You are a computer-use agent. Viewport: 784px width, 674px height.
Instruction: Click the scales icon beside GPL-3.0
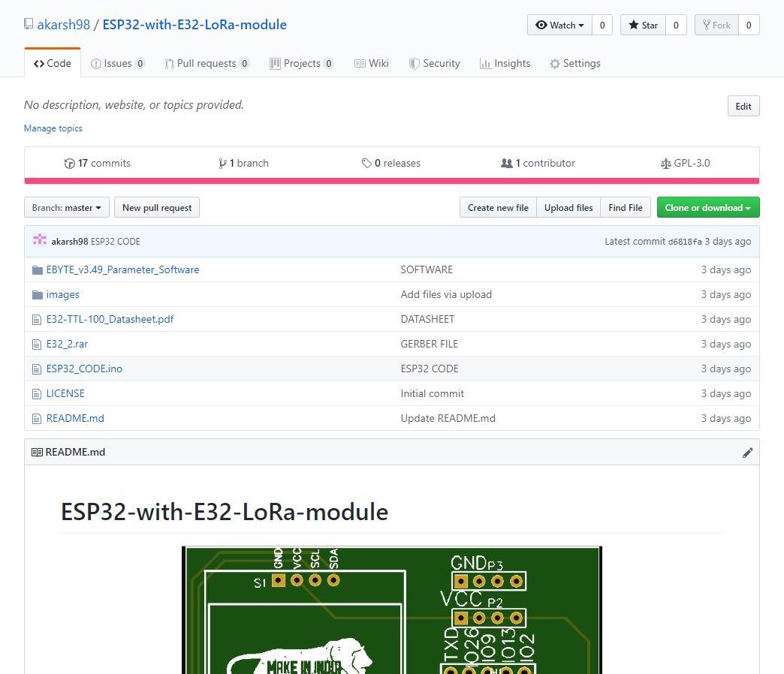point(666,163)
